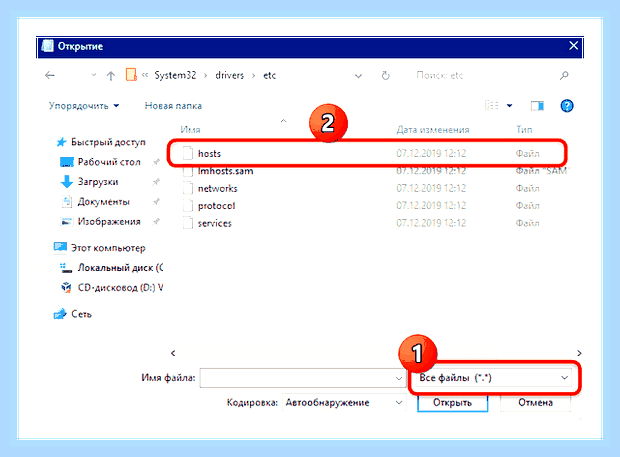Open Локальный диск (C:) in sidebar

tap(111, 268)
